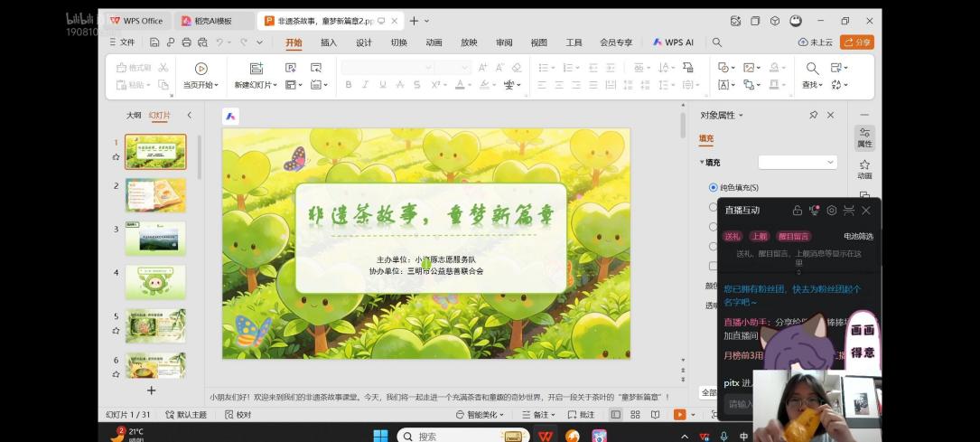Start slideshow from current page icon
The height and width of the screenshot is (442, 980).
(201, 69)
